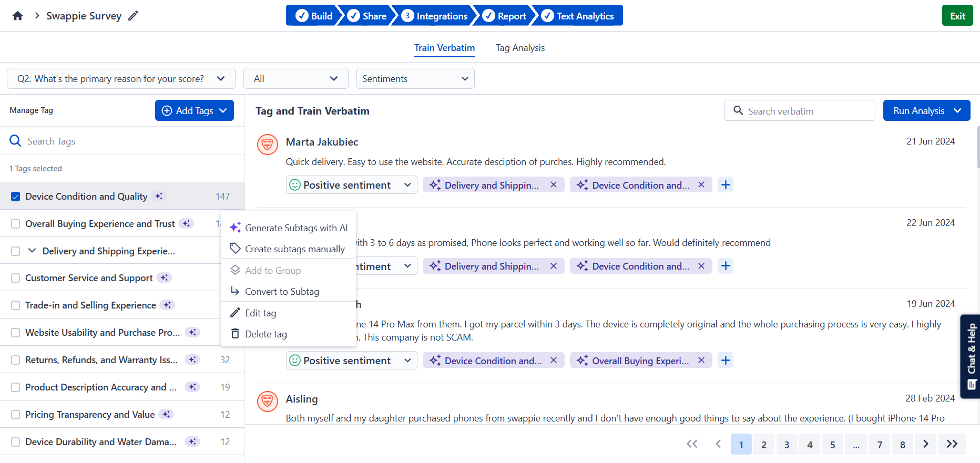The height and width of the screenshot is (463, 980).
Task: Open the Sentiments filter dropdown
Action: (415, 78)
